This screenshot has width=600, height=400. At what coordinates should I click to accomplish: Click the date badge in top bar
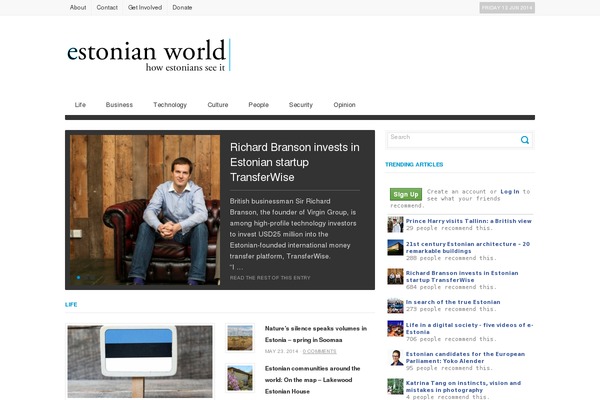click(507, 8)
